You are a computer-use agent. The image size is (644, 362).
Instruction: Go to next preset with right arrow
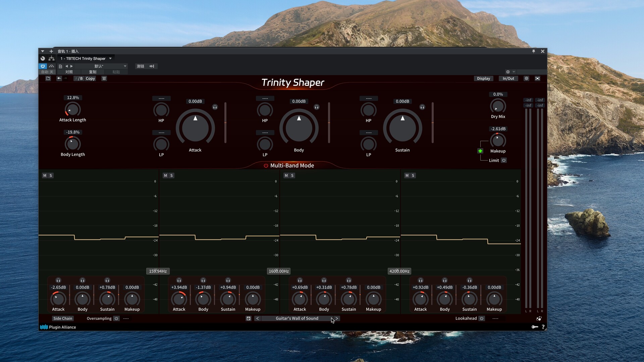point(337,318)
